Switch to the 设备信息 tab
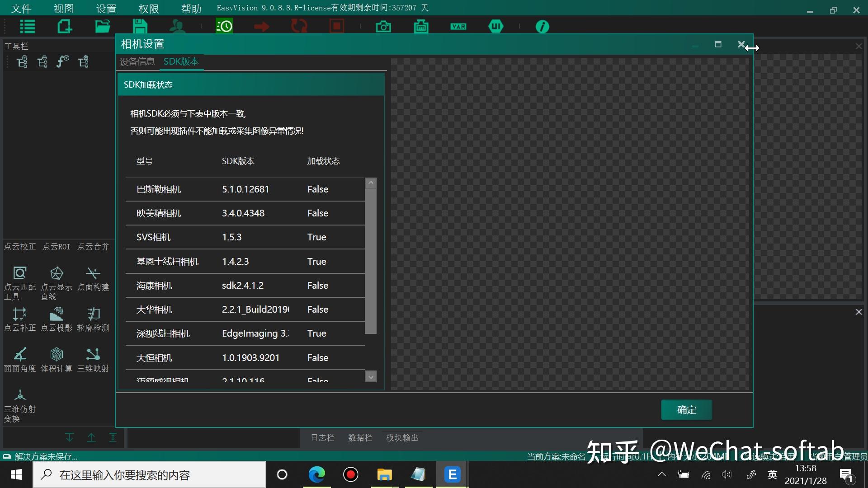The image size is (868, 488). (x=137, y=61)
